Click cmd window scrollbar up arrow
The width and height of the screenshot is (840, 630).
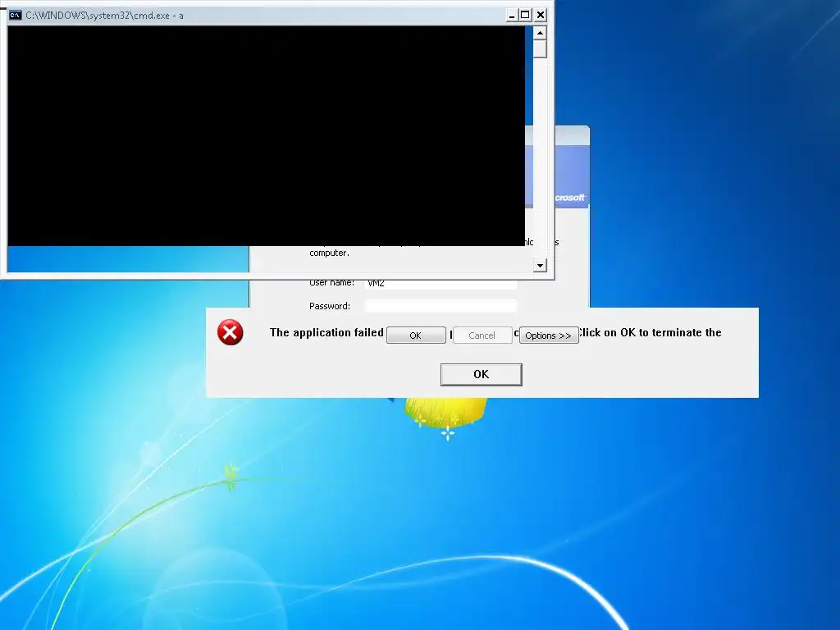pyautogui.click(x=540, y=33)
